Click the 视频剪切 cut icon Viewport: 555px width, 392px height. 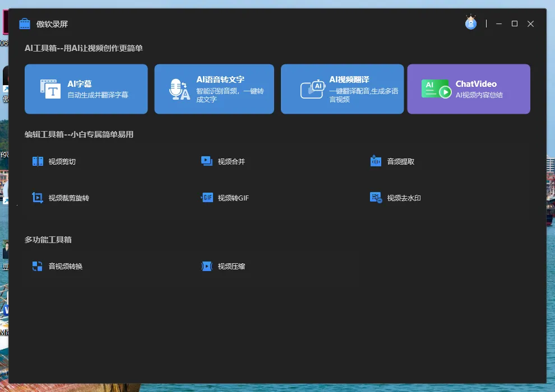click(38, 161)
